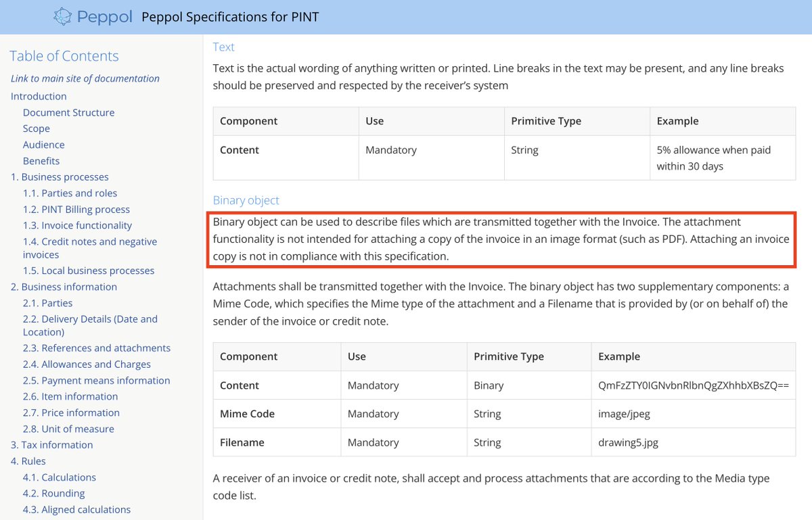Viewport: 812px width, 520px height.
Task: Click the Peppol logo icon
Action: click(x=62, y=16)
